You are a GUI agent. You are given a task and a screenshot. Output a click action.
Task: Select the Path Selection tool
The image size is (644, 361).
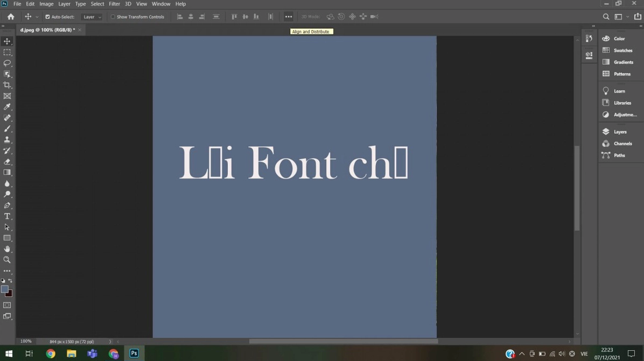coord(7,227)
